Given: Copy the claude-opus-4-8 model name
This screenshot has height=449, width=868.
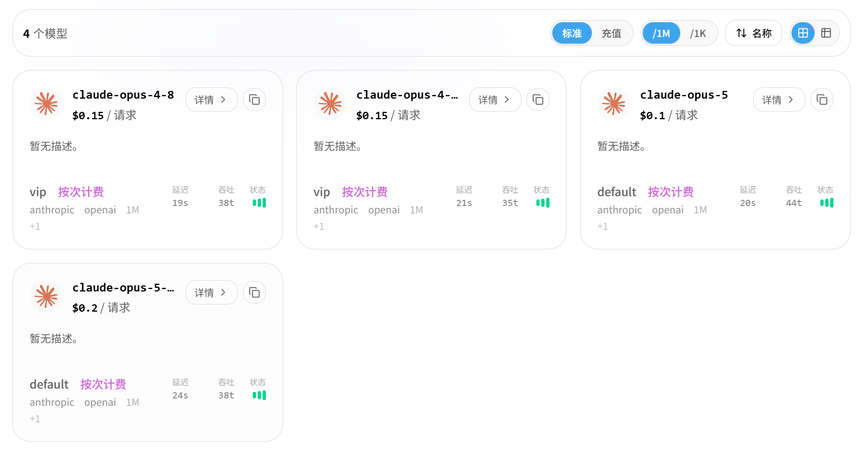Looking at the screenshot, I should click(254, 100).
